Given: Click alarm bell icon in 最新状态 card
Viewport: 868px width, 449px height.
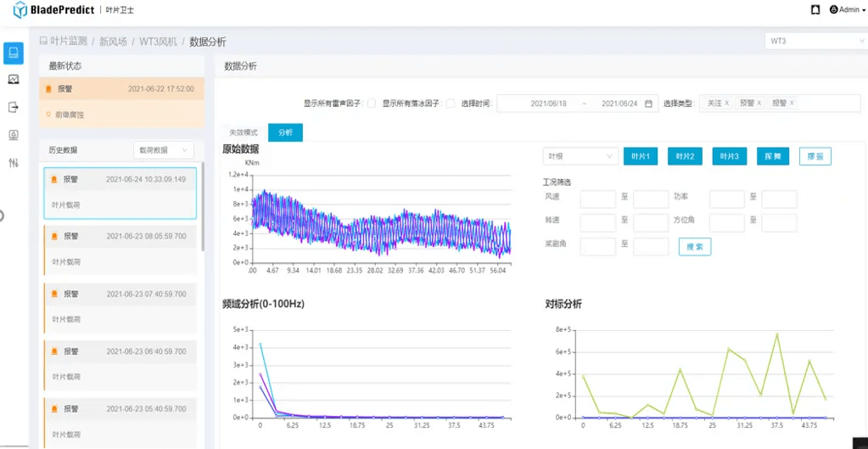Looking at the screenshot, I should pyautogui.click(x=49, y=88).
